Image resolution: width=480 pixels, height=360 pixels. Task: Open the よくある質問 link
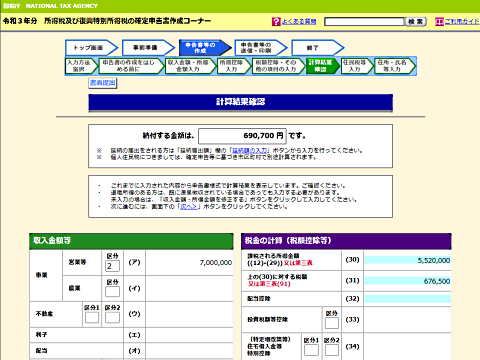click(299, 22)
